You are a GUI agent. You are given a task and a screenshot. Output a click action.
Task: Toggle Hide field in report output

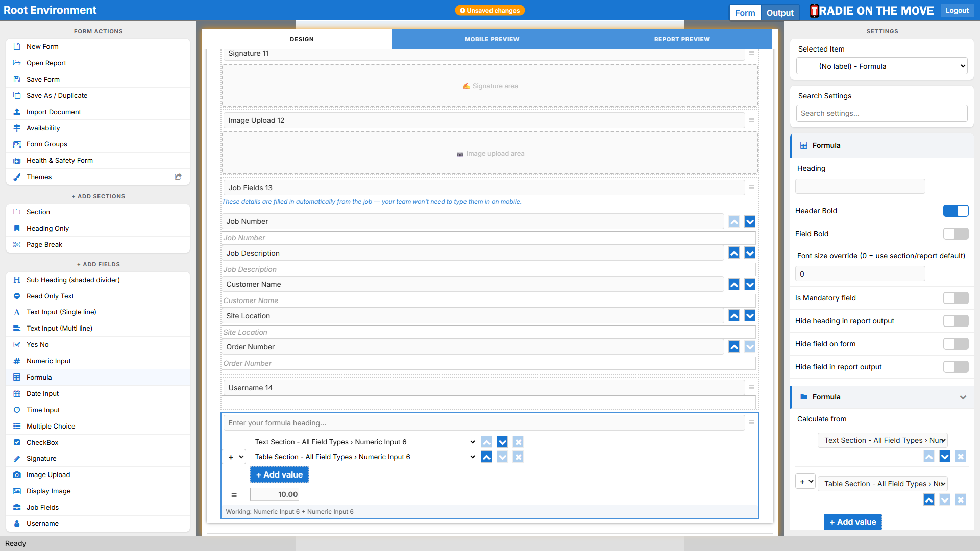click(955, 367)
